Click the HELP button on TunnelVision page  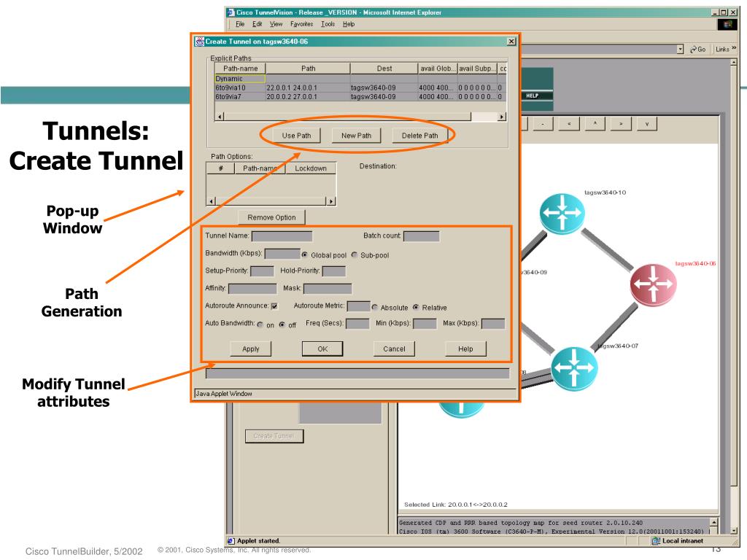point(532,96)
